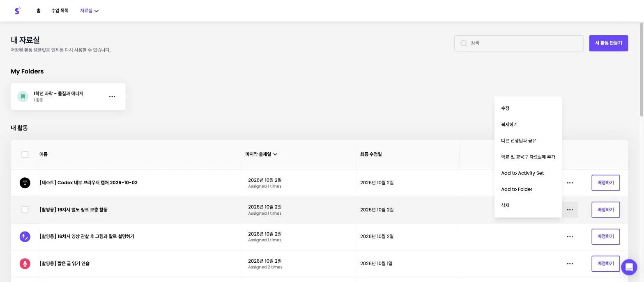Click 배정하기 for 16차시 영상 관찰 activity
The width and height of the screenshot is (644, 282).
click(605, 237)
